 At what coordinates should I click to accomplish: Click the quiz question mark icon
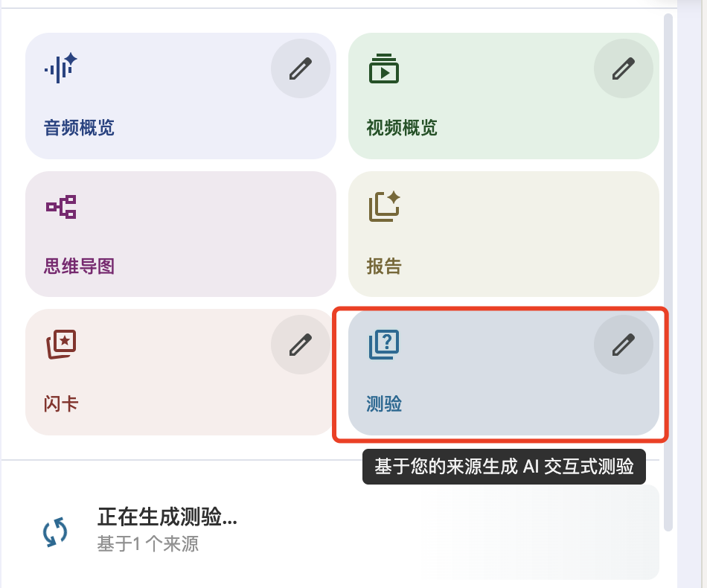(384, 345)
